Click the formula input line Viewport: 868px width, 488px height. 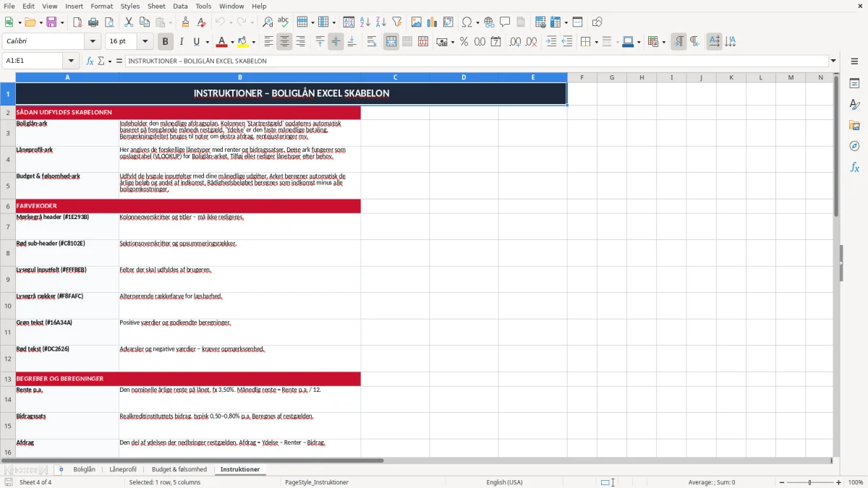coord(477,61)
